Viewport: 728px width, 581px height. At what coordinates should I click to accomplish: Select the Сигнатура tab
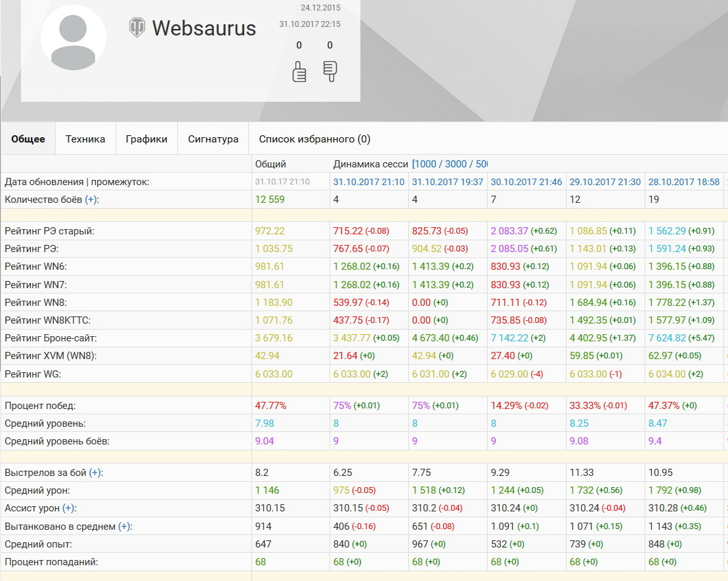click(x=213, y=139)
